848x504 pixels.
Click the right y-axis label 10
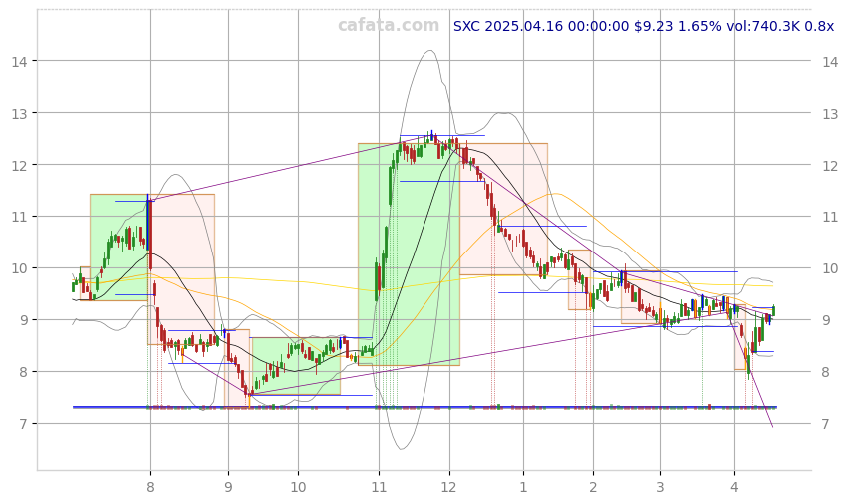[830, 269]
